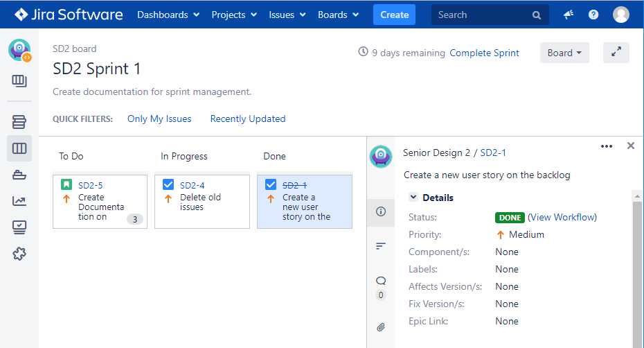Click the story type icon on SD2-5
This screenshot has width=644, height=348.
point(66,184)
